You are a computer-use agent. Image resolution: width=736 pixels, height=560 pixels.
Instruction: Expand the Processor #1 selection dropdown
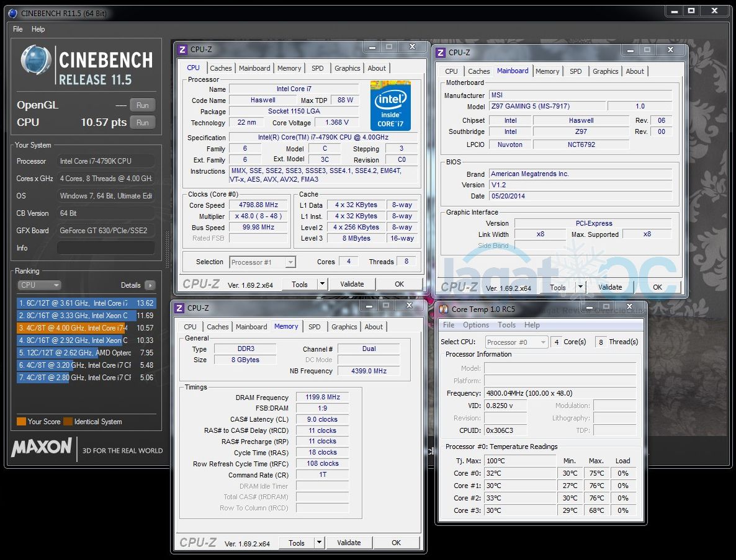click(x=290, y=262)
